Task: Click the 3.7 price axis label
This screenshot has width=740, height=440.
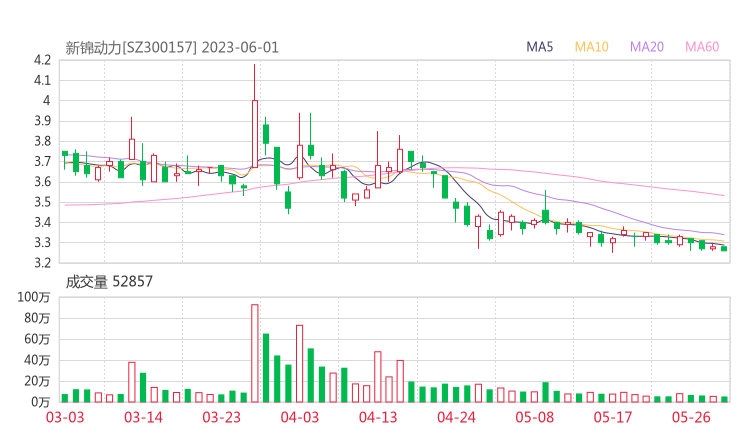Action: 42,161
